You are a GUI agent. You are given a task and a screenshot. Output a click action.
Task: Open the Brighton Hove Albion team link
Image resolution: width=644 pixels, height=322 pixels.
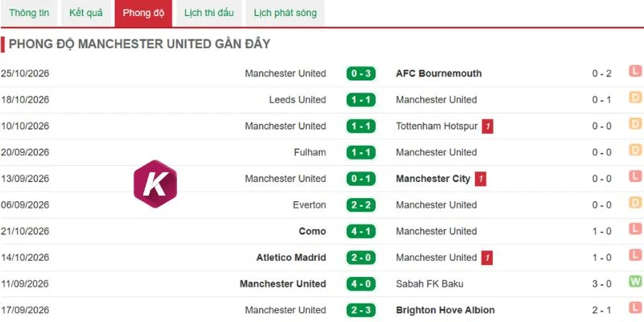tap(445, 310)
